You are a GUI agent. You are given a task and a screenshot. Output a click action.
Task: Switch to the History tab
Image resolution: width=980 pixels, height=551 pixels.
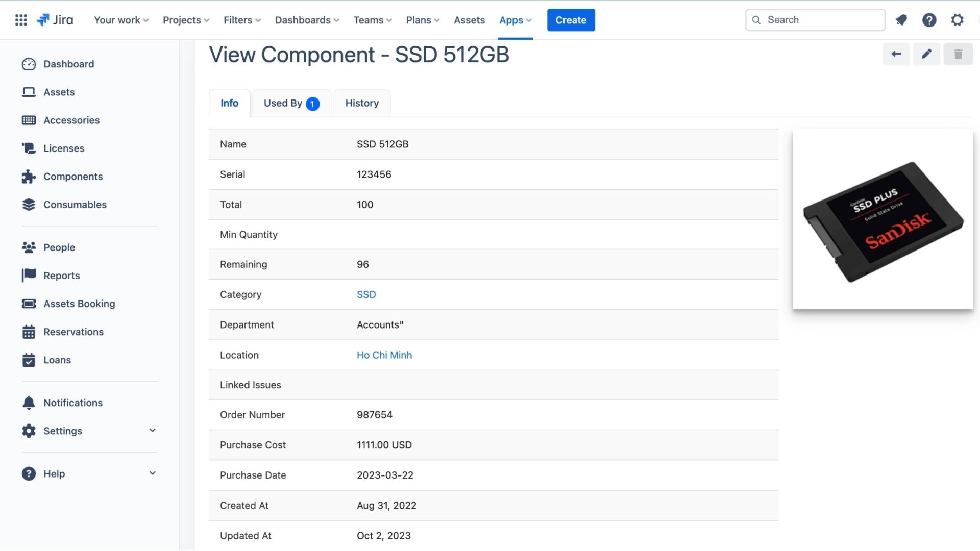(x=361, y=103)
